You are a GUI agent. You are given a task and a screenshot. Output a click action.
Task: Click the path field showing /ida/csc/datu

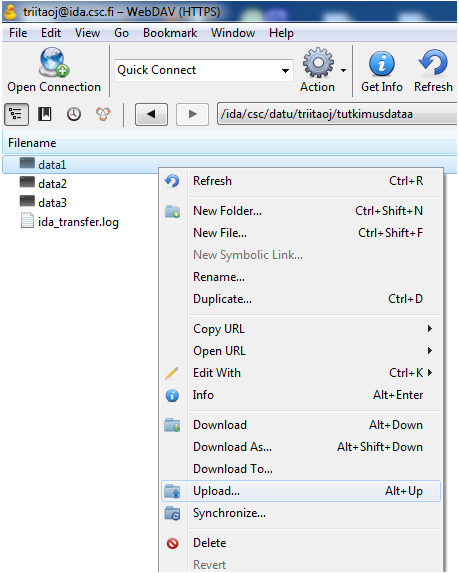point(337,114)
